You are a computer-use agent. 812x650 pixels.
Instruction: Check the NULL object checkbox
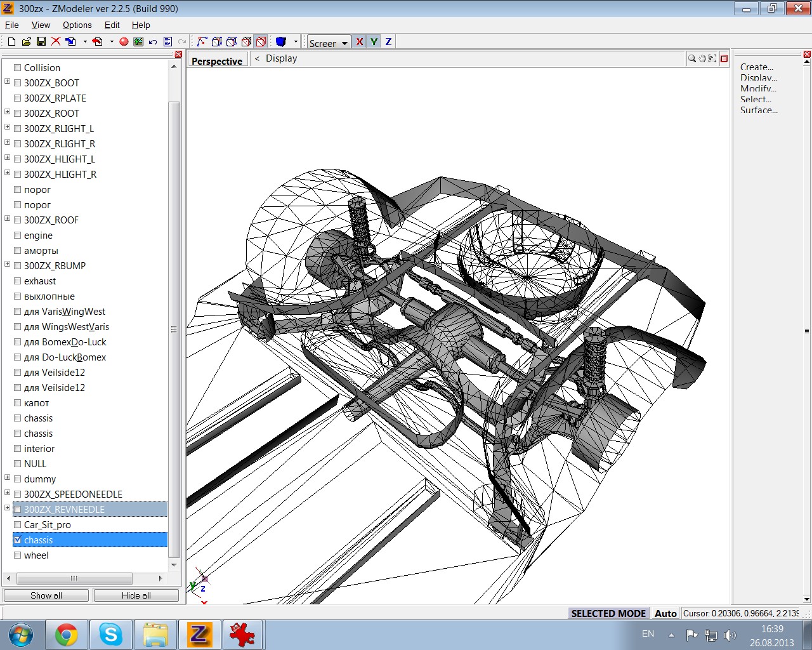pyautogui.click(x=18, y=463)
